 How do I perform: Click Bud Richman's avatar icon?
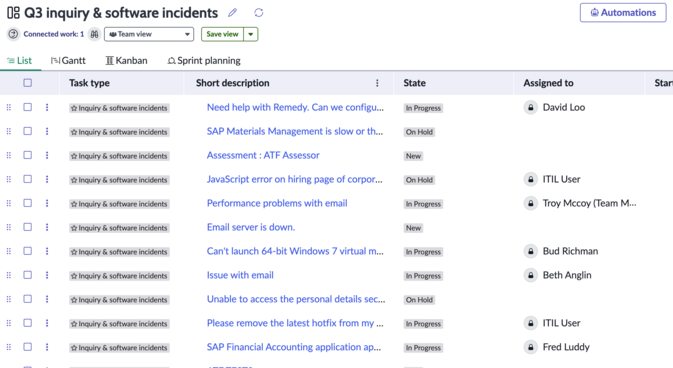coord(531,251)
